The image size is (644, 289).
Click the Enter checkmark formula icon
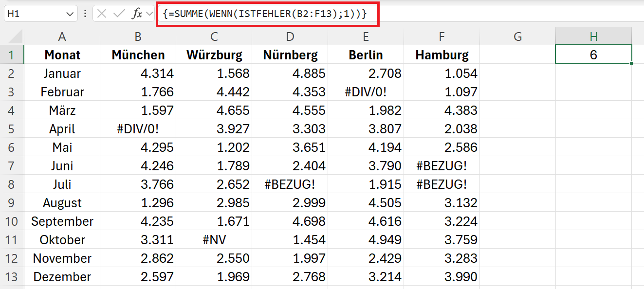tap(119, 14)
